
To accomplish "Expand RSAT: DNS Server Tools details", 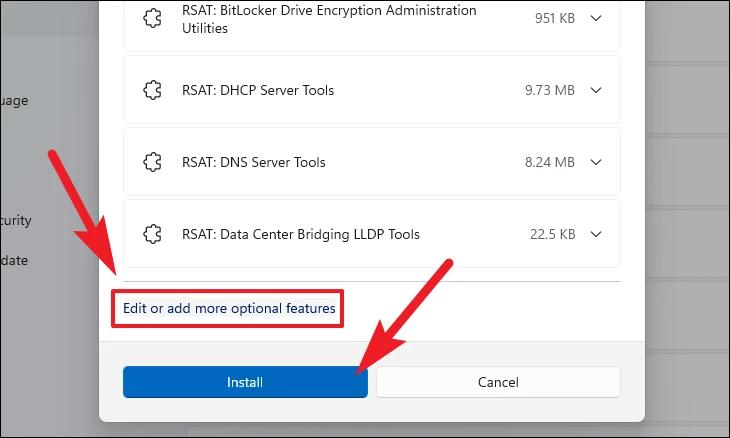I will pyautogui.click(x=596, y=162).
